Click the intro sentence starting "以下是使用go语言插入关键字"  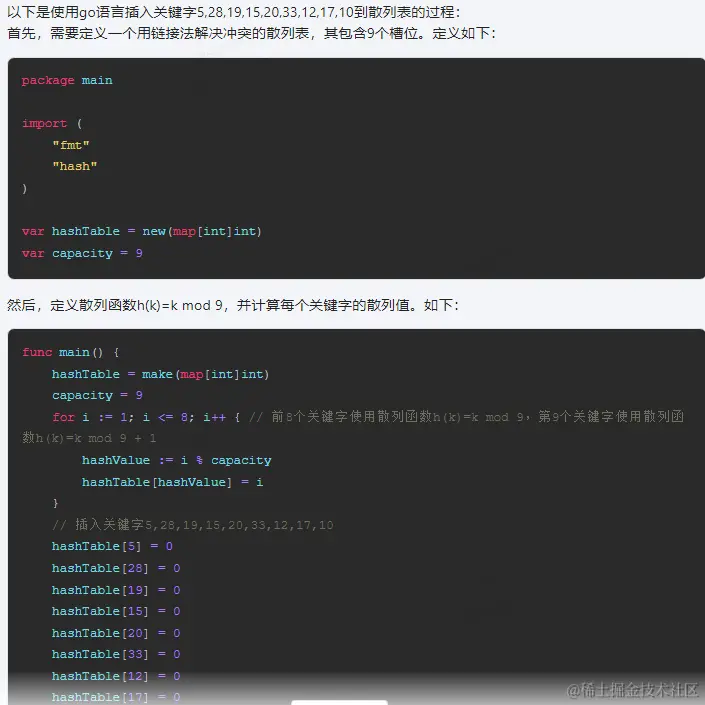(x=234, y=12)
